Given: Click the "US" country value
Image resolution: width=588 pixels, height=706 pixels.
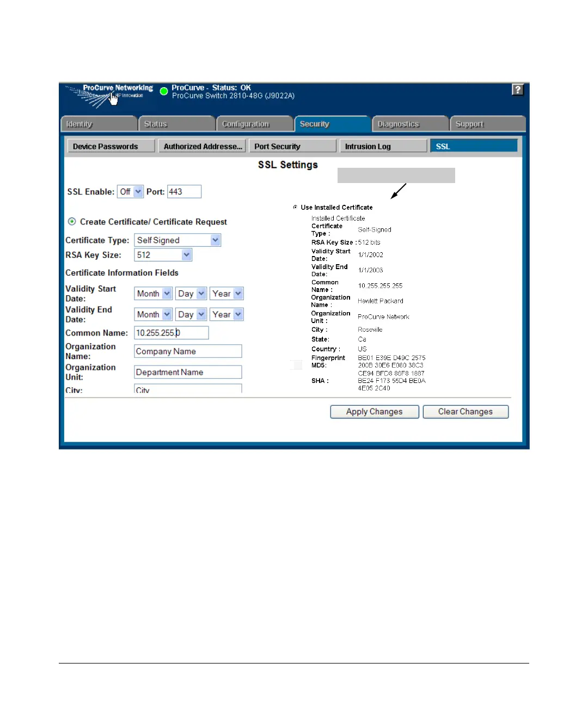Looking at the screenshot, I should pyautogui.click(x=363, y=349).
